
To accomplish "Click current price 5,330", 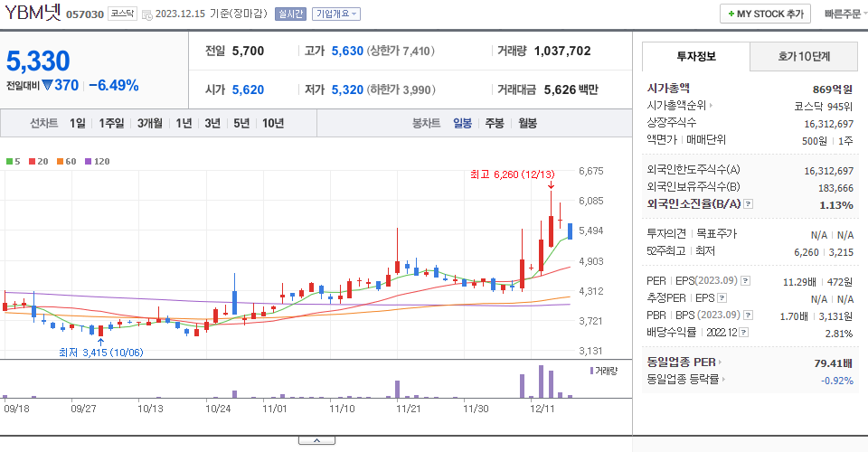I will click(38, 61).
